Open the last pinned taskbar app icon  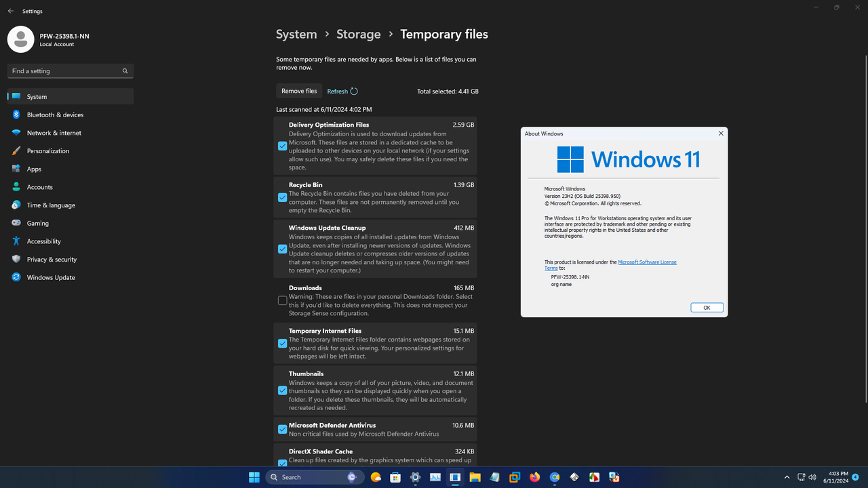[614, 477]
